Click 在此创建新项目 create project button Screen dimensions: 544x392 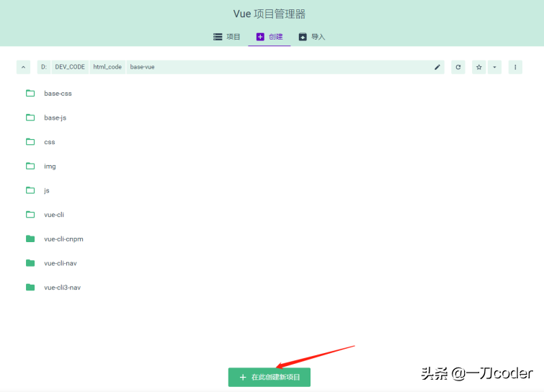pos(269,377)
